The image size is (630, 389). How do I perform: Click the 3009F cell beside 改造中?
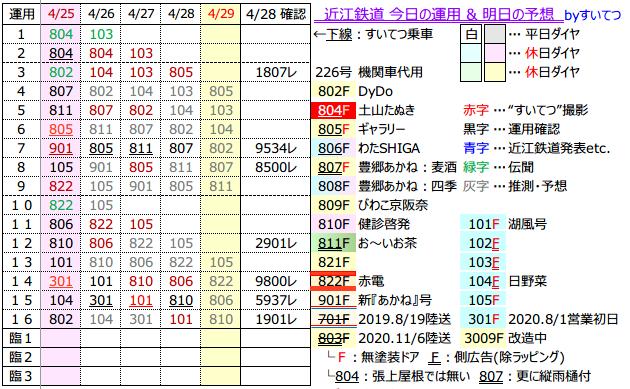[x=483, y=338]
